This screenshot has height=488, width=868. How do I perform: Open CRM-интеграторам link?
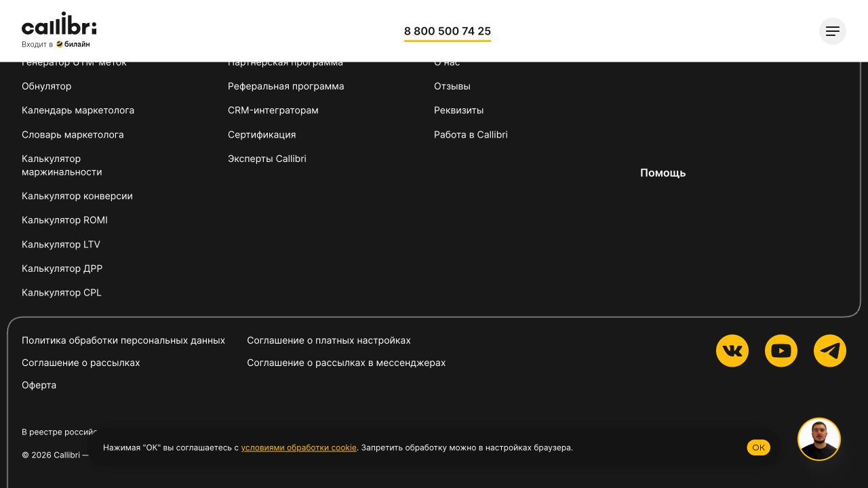(273, 110)
